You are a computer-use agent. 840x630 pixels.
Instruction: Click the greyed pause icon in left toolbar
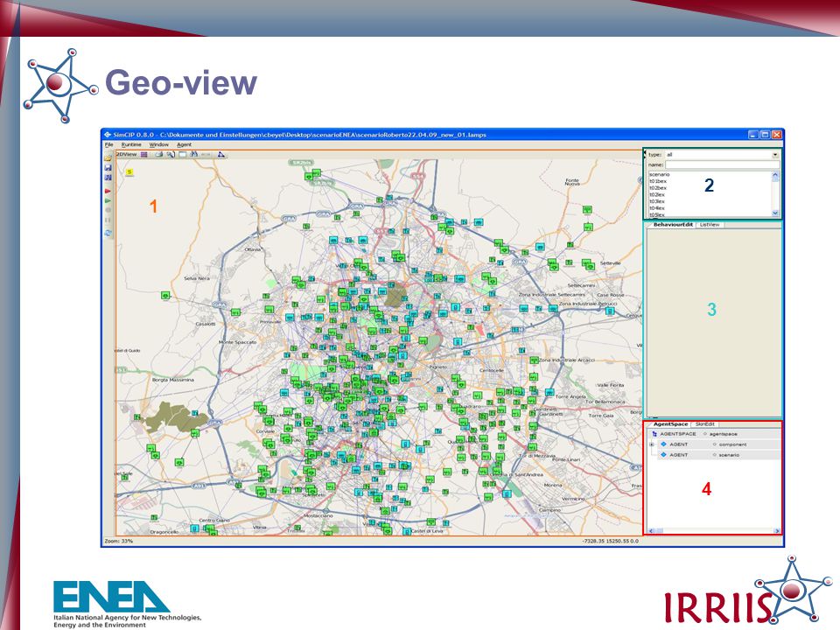click(108, 220)
